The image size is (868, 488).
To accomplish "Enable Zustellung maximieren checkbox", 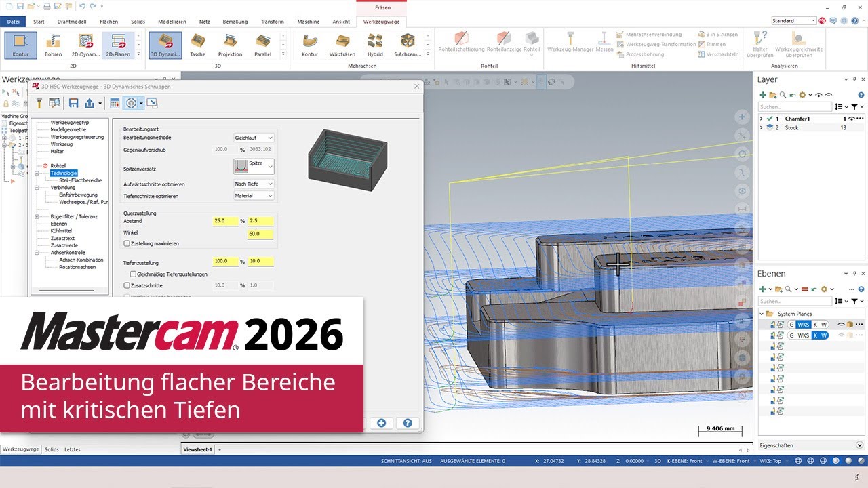I will coord(127,243).
